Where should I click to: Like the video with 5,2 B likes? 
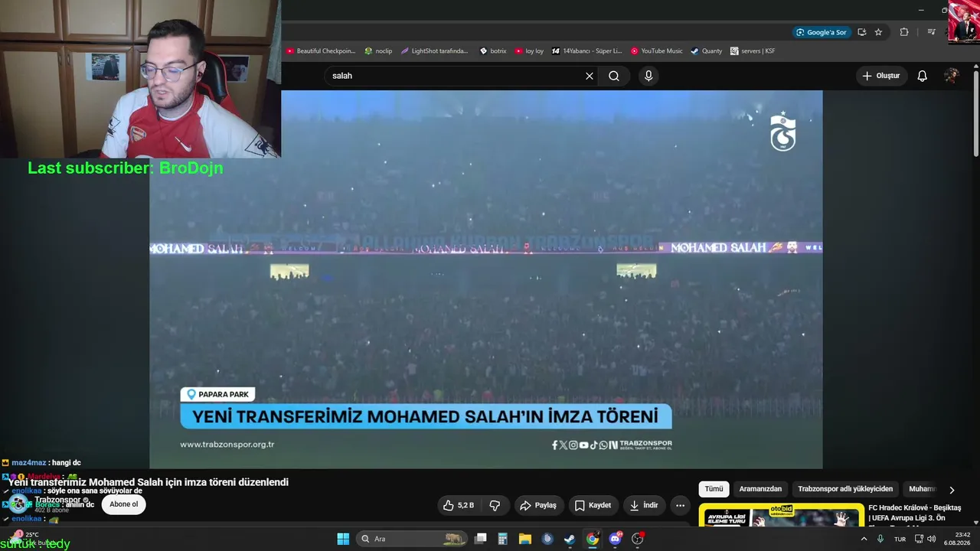point(459,505)
